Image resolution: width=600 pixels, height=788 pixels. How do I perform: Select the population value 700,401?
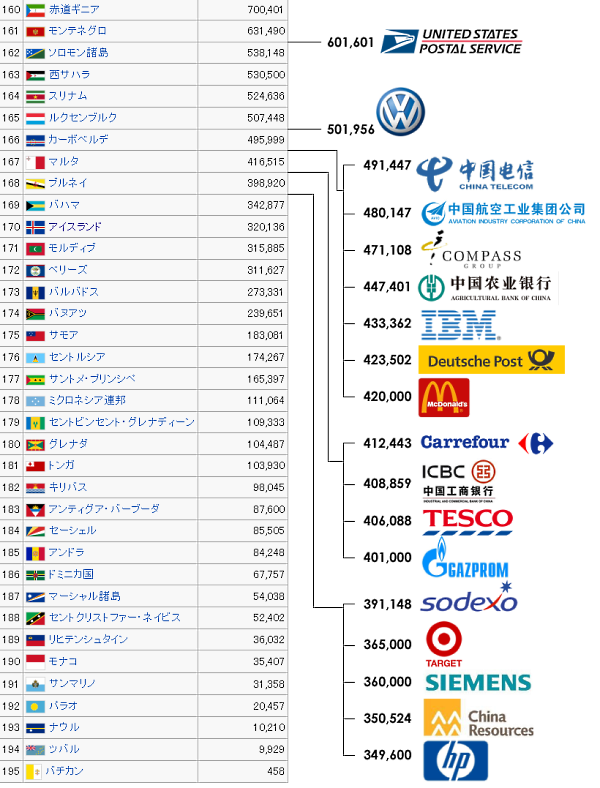click(x=266, y=10)
